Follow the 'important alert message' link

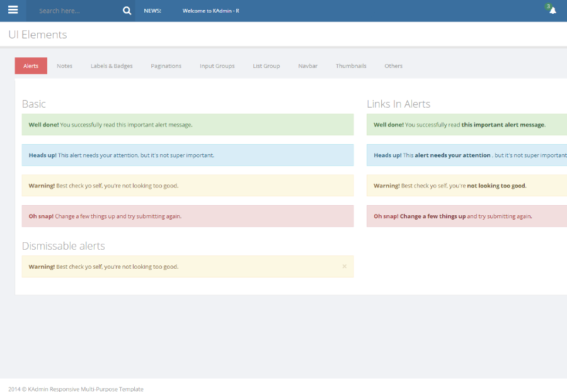503,125
